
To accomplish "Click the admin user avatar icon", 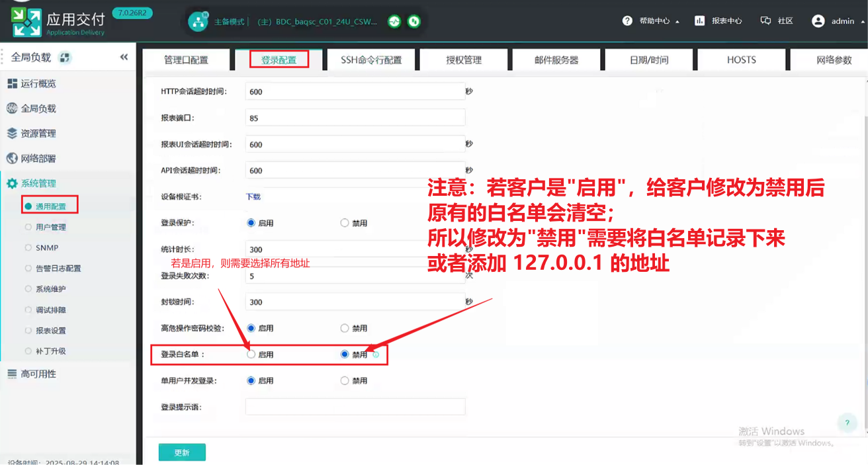I will tap(818, 21).
